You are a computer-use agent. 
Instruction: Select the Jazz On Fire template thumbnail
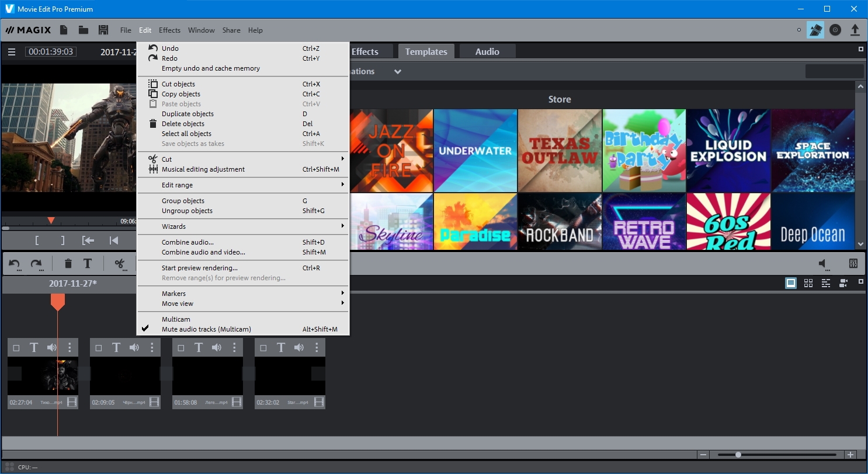(392, 151)
